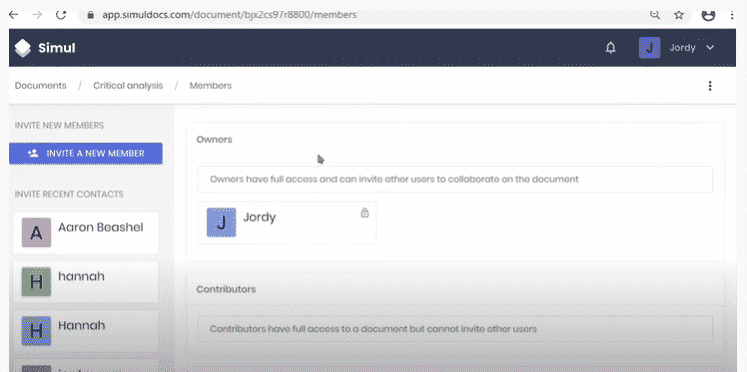Click the Contributors section heading
This screenshot has width=747, height=372.
(226, 289)
